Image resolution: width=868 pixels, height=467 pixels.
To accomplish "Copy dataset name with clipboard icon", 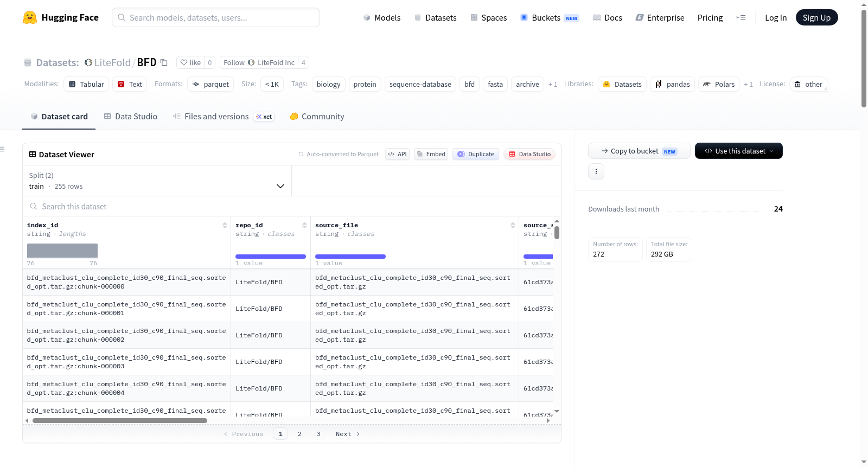I will pyautogui.click(x=164, y=62).
